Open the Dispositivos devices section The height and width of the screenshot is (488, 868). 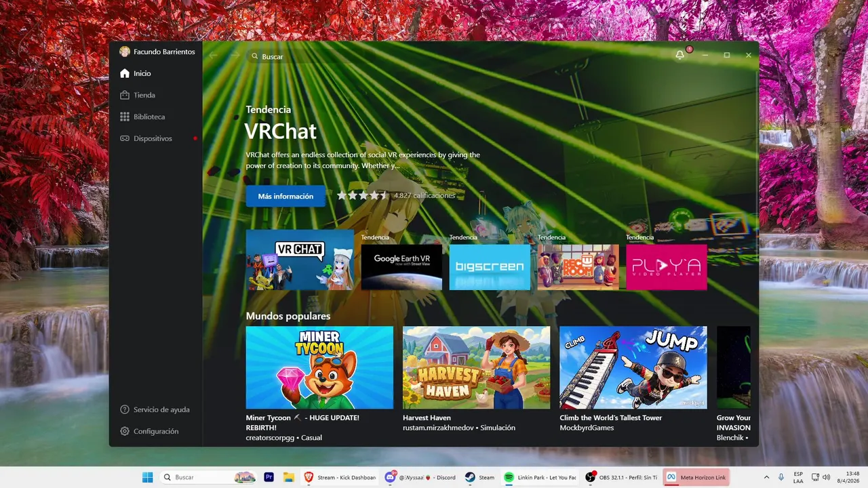click(x=156, y=138)
